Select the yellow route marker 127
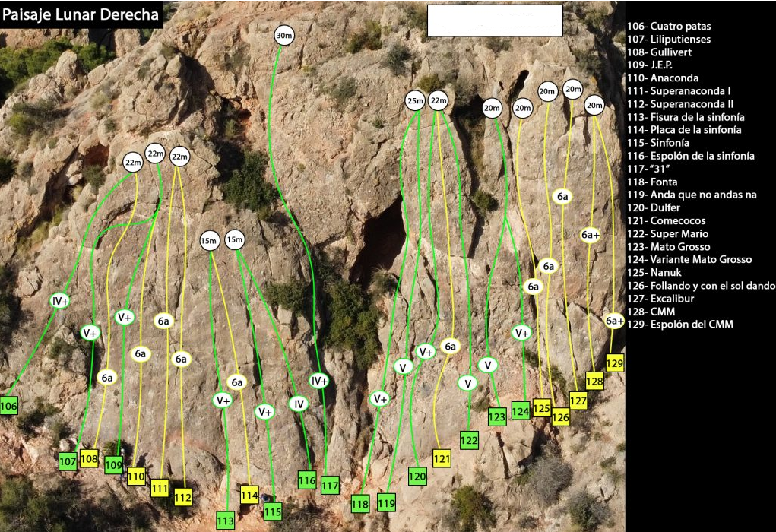This screenshot has width=776, height=532. (x=578, y=400)
